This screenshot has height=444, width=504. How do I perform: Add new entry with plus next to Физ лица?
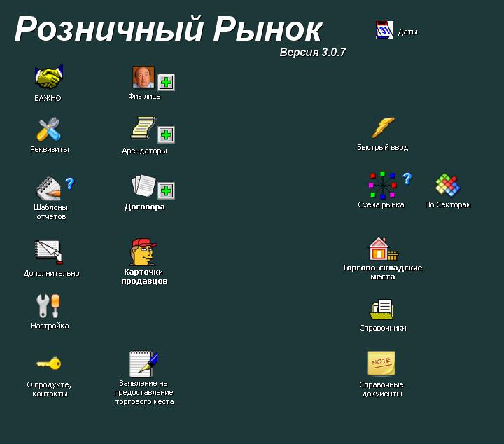166,83
